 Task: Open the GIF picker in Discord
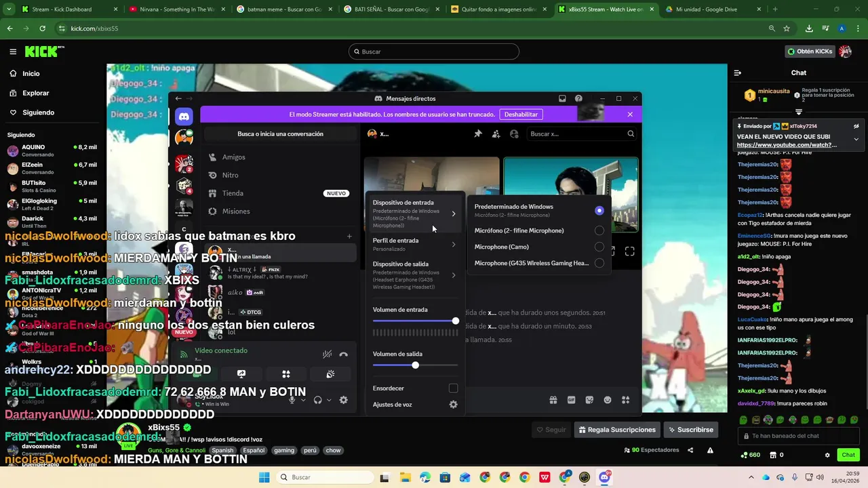pyautogui.click(x=571, y=400)
